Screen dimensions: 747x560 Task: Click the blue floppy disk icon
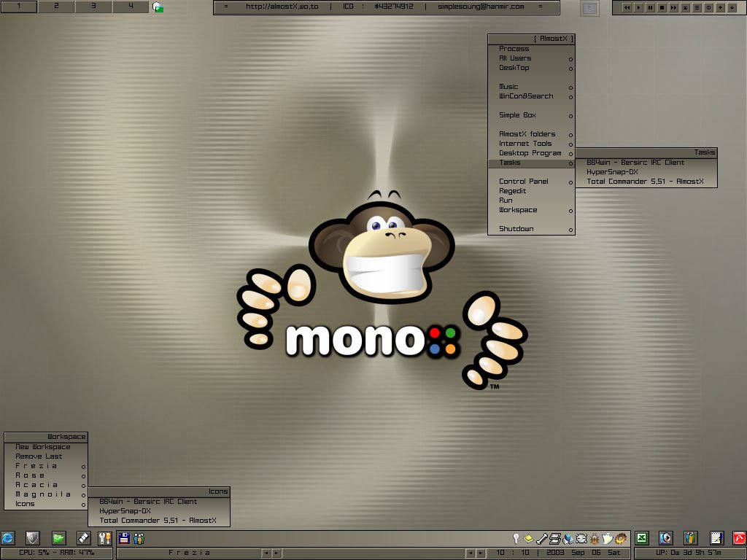point(124,539)
